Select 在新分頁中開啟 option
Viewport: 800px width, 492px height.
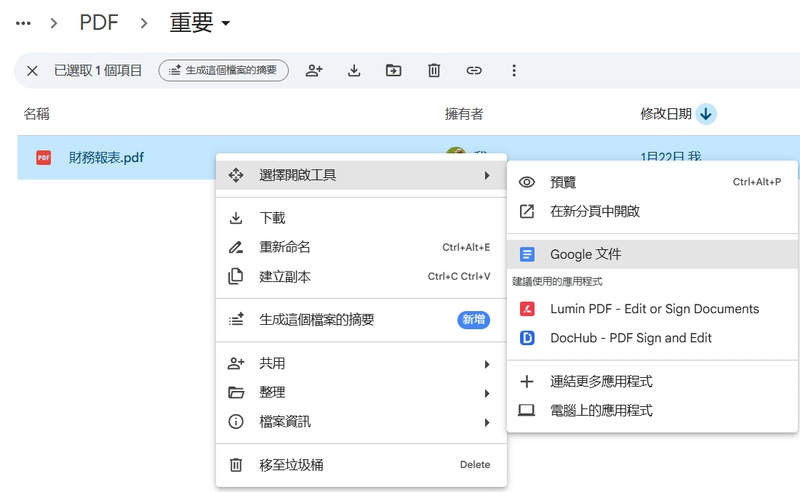click(652, 211)
